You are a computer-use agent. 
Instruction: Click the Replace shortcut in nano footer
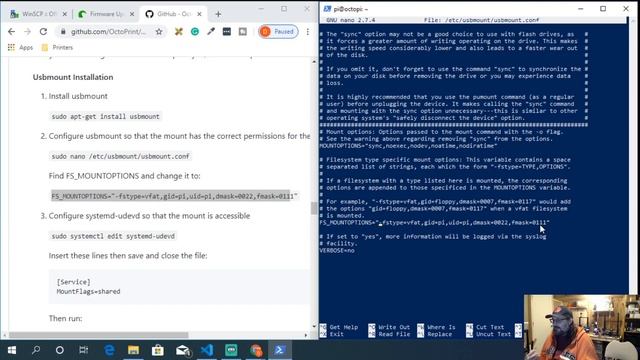435,334
